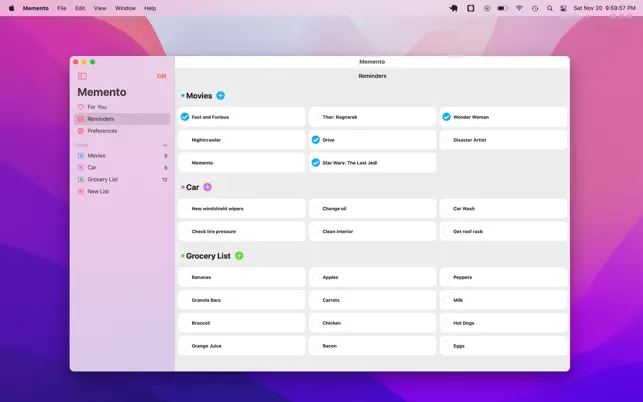Viewport: 643px width, 402px height.
Task: Select the Milk reminder
Action: point(503,300)
